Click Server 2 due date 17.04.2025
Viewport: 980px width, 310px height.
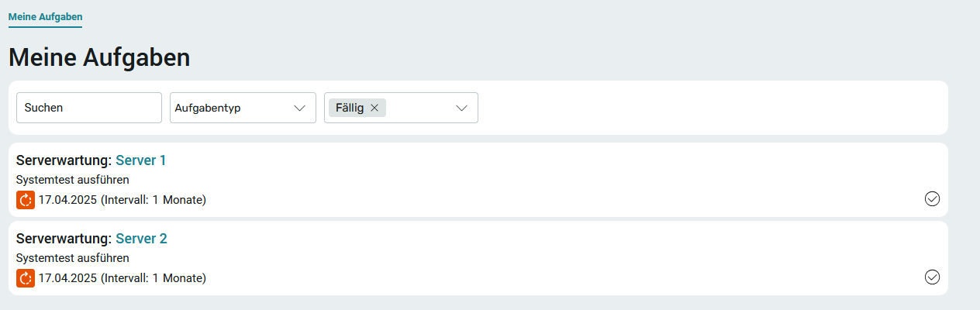coord(67,278)
